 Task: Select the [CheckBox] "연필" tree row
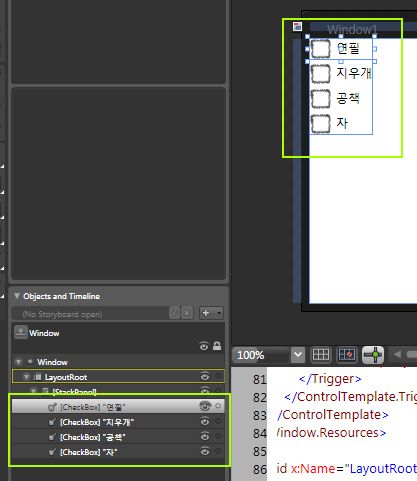118,406
